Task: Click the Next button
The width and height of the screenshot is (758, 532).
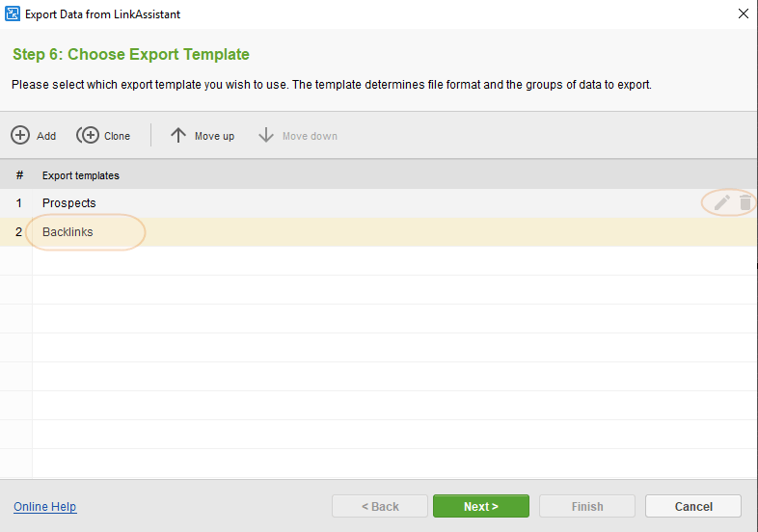Action: click(481, 506)
